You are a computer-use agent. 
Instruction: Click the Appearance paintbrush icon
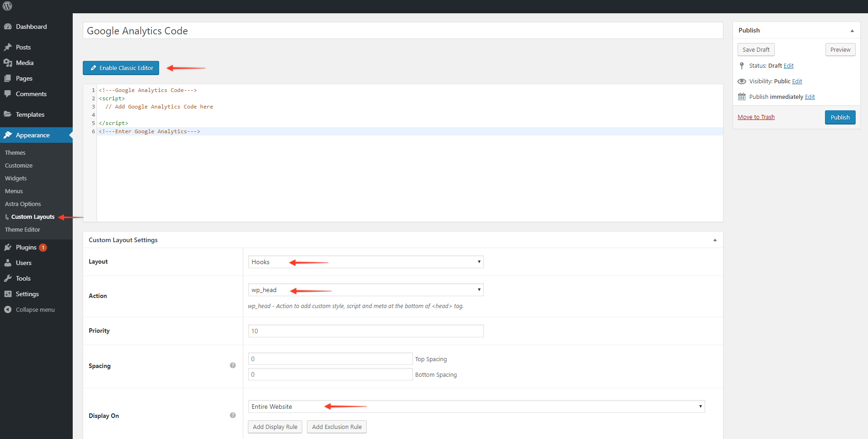8,135
